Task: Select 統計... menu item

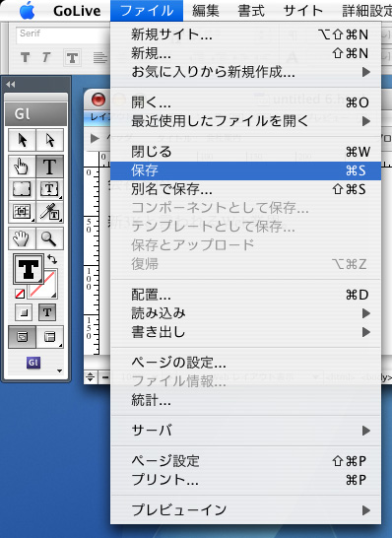Action: click(x=245, y=400)
